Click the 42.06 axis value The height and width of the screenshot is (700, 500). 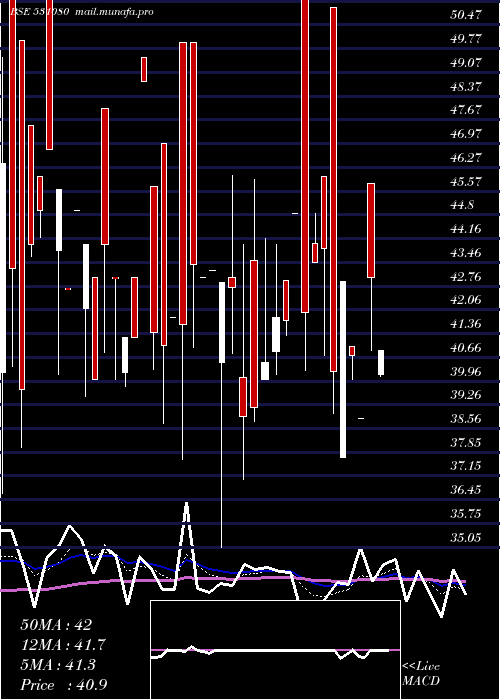point(466,300)
